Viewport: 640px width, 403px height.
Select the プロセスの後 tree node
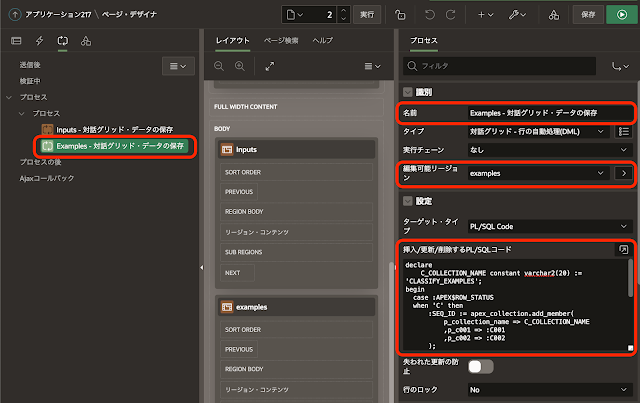pos(40,162)
